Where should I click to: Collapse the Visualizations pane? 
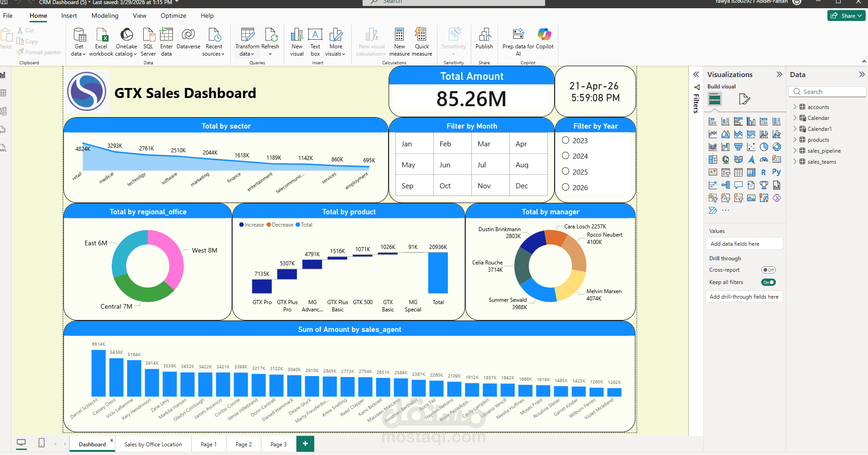pos(779,74)
